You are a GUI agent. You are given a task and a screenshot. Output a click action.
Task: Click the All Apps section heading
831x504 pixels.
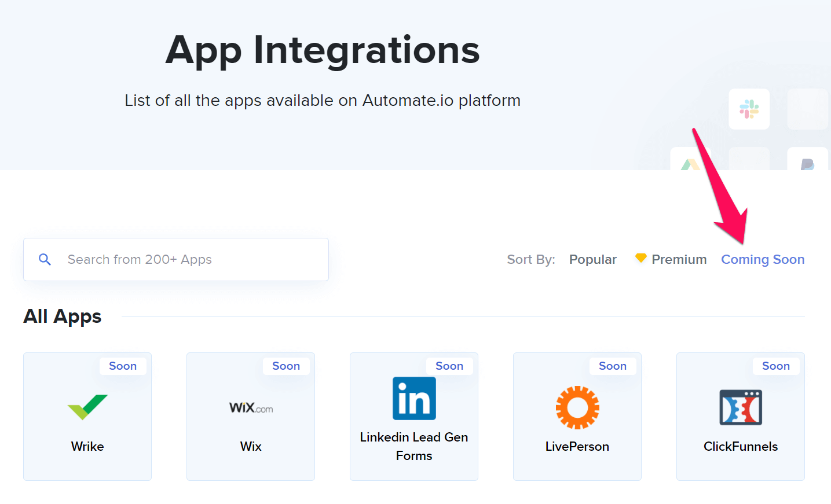(x=63, y=317)
